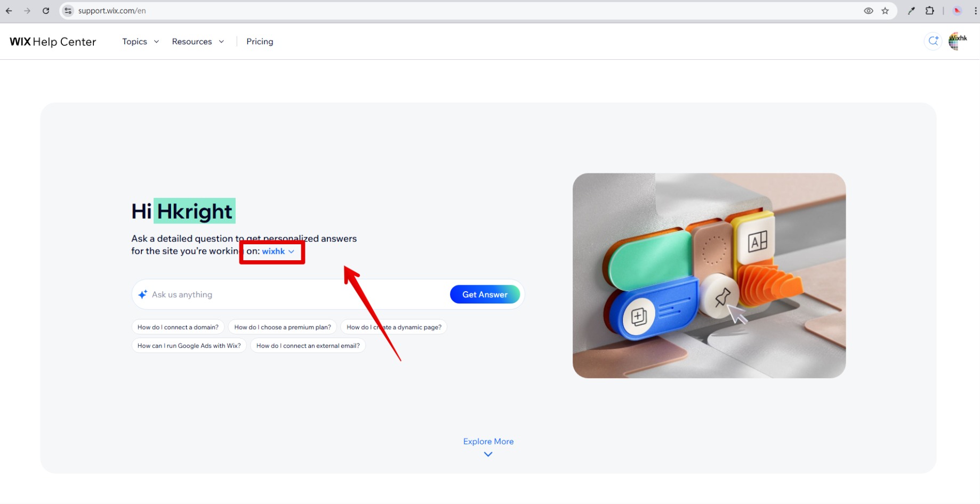Viewport: 980px width, 504px height.
Task: Go back to the previous page
Action: tap(9, 11)
